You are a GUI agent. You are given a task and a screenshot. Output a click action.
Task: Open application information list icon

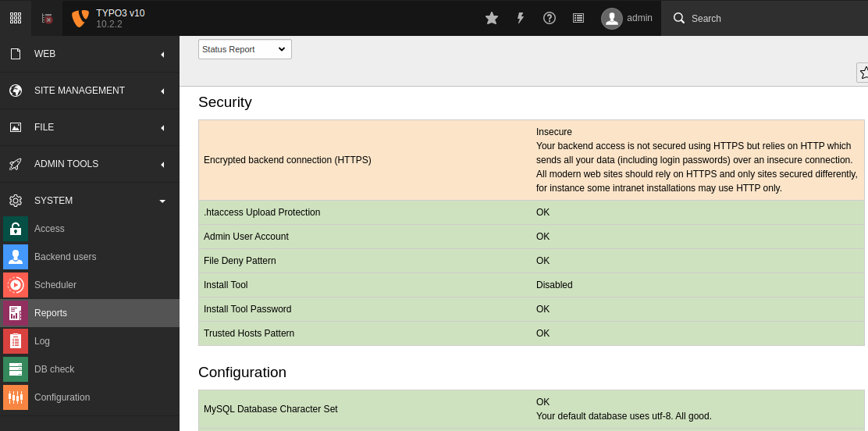tap(578, 18)
